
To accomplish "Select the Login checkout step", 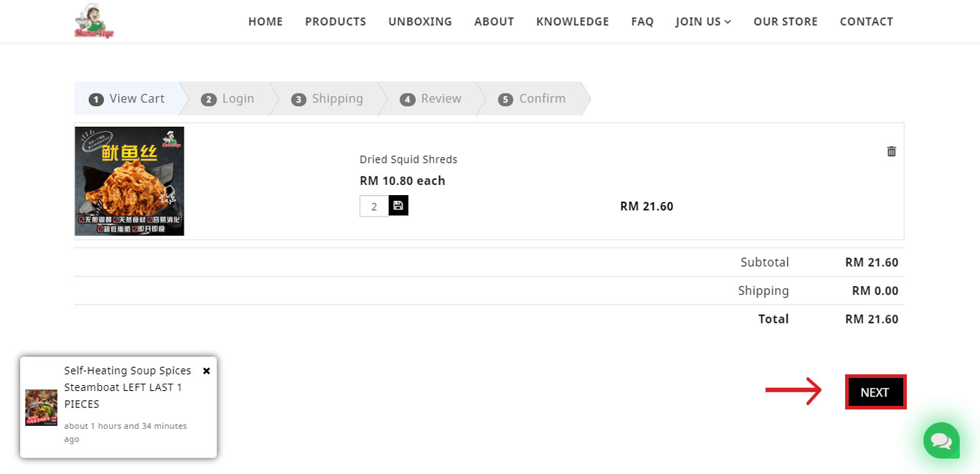I will pyautogui.click(x=228, y=99).
